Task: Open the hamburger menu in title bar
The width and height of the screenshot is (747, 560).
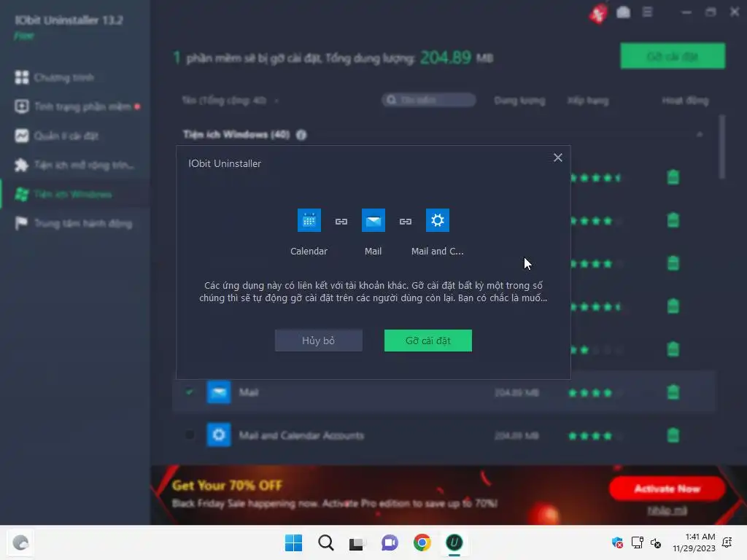Action: pyautogui.click(x=647, y=12)
